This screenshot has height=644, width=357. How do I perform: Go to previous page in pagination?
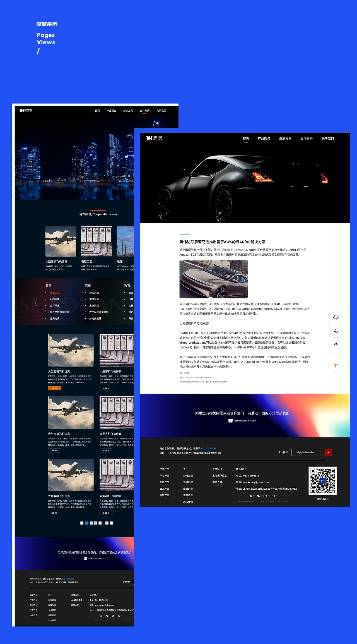click(x=82, y=523)
